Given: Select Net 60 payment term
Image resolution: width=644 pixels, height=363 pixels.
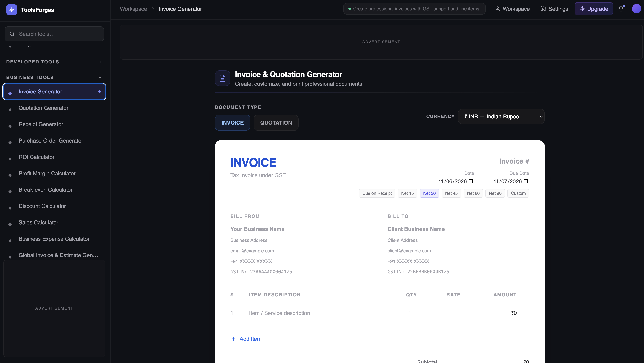Looking at the screenshot, I should [473, 193].
